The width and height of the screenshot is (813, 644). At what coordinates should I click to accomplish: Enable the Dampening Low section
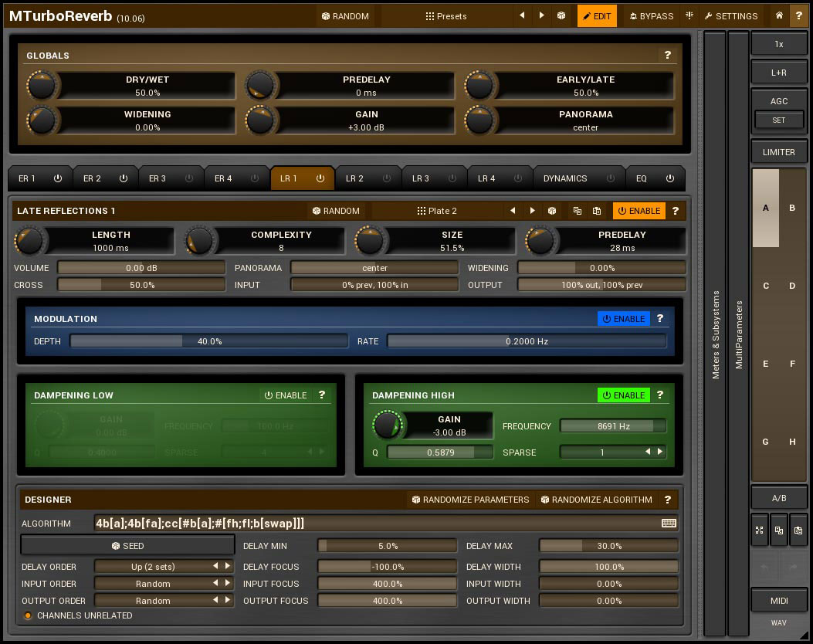(285, 395)
